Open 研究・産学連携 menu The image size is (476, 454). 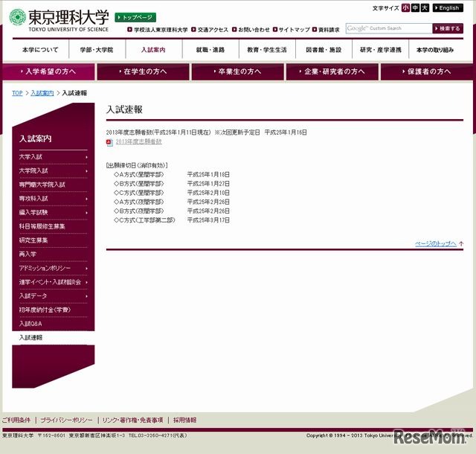pyautogui.click(x=380, y=50)
